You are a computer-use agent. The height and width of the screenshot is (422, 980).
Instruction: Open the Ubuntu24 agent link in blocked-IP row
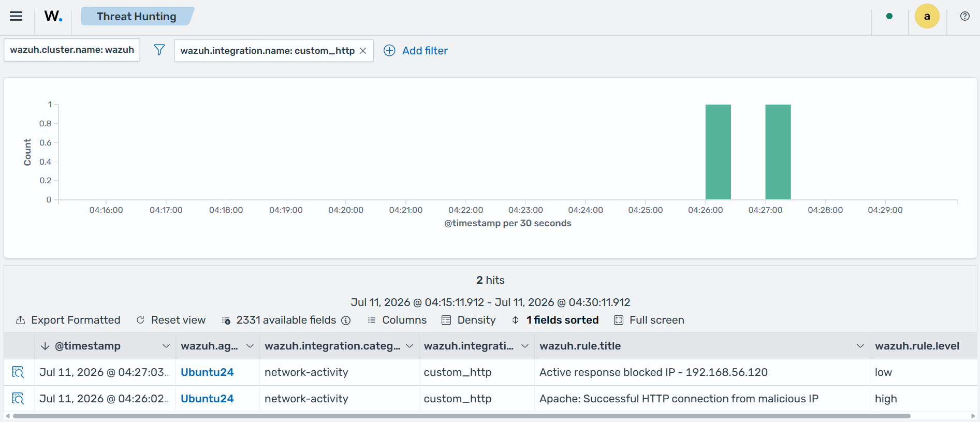pos(207,372)
